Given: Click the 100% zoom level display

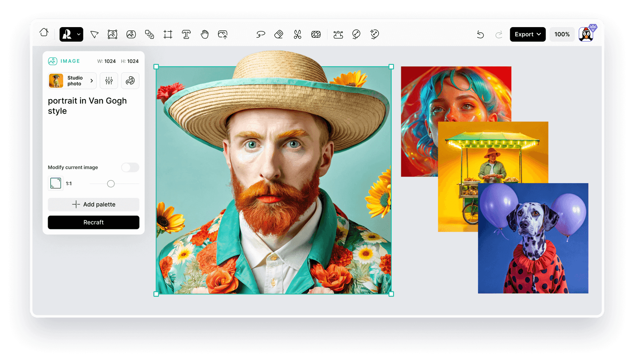Looking at the screenshot, I should point(562,34).
